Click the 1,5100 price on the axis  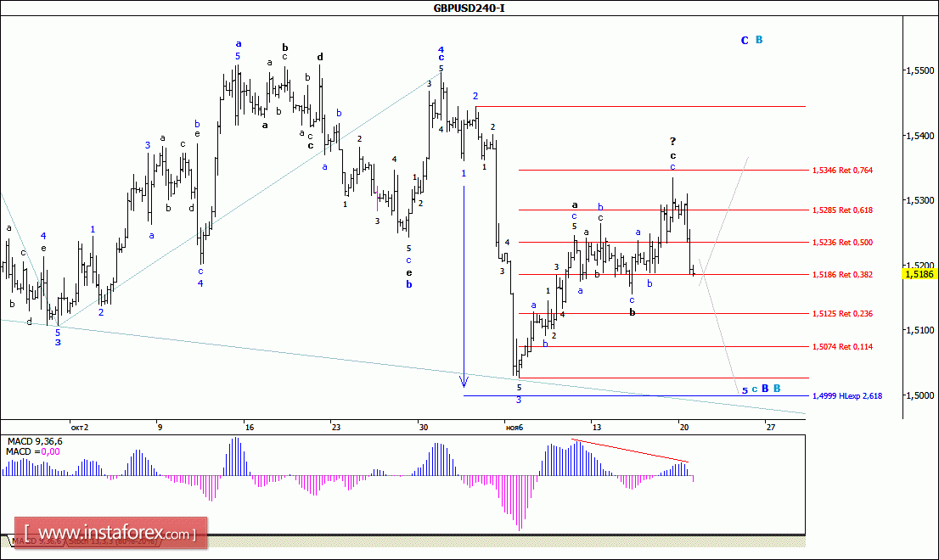(x=919, y=330)
